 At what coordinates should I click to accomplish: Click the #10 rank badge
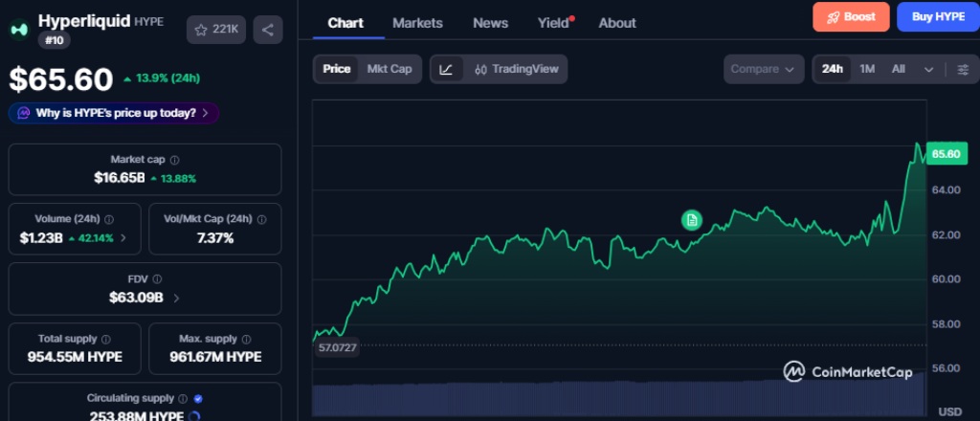pyautogui.click(x=55, y=40)
